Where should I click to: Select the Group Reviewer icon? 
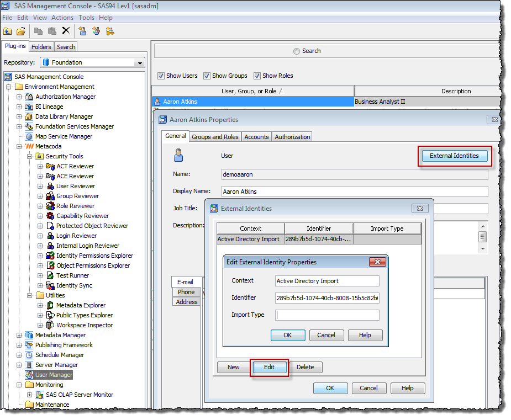[50, 196]
